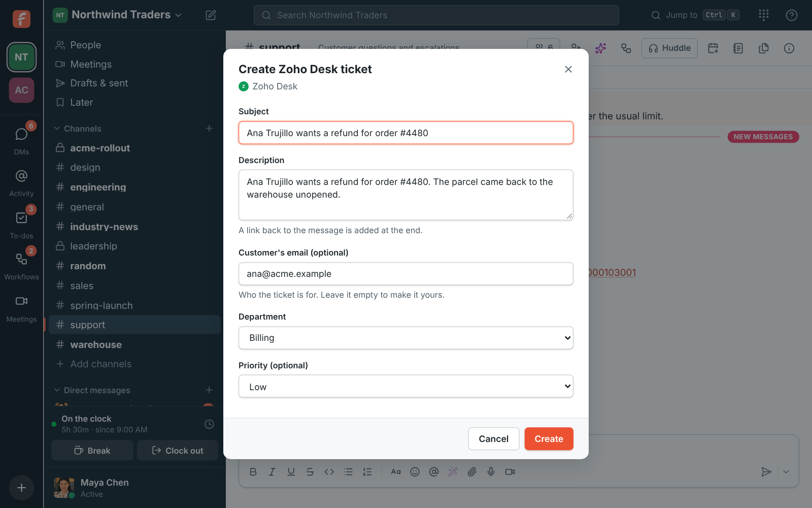The width and height of the screenshot is (812, 508).
Task: Open To-dos in the left rail
Action: [21, 225]
